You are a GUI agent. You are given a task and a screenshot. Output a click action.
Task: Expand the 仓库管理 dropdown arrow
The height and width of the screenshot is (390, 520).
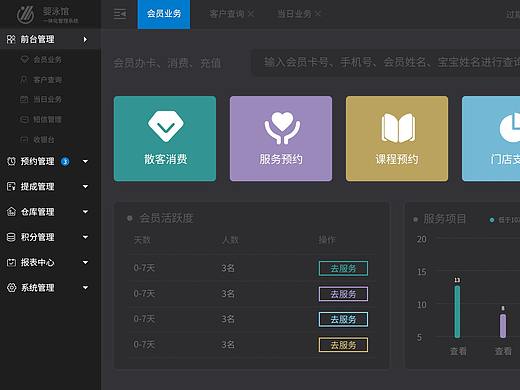tap(85, 212)
